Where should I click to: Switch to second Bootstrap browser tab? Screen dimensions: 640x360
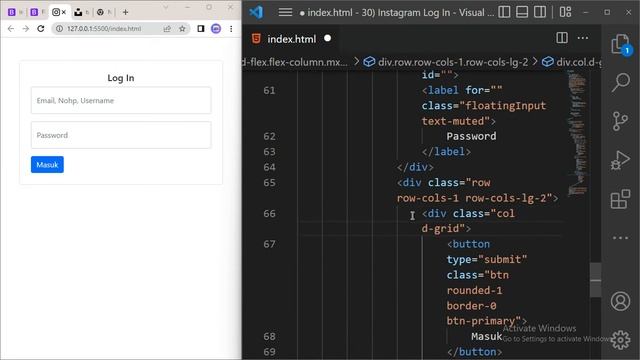[x=38, y=12]
